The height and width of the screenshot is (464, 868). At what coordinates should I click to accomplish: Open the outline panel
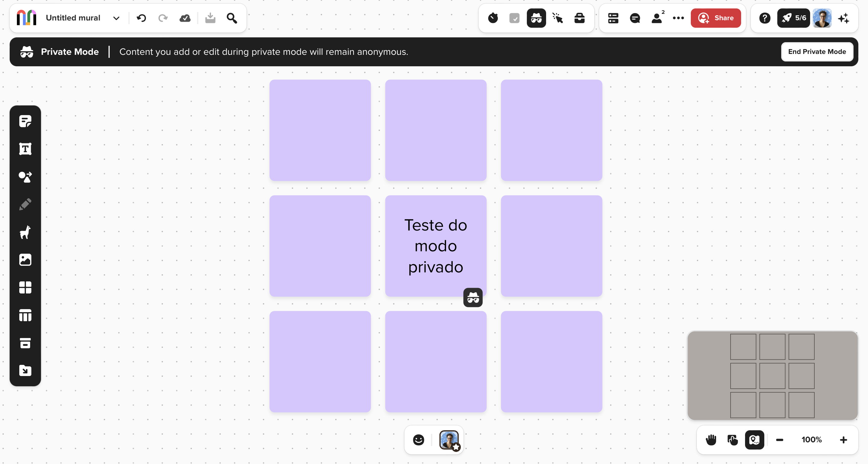click(x=613, y=18)
